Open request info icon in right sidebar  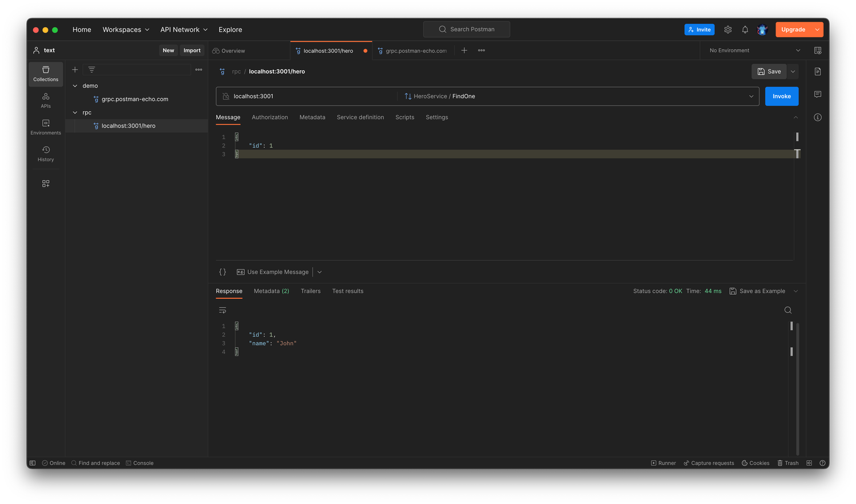817,117
